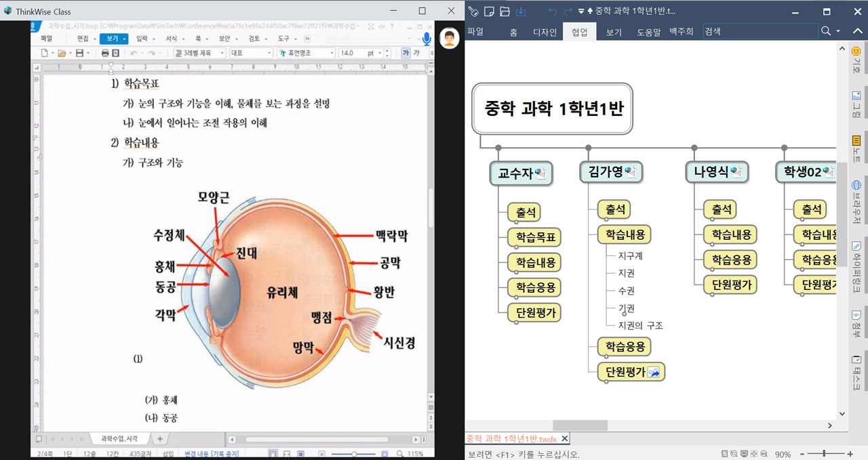Collapse the ThinkWise ribbon with the chevron

coord(858,31)
